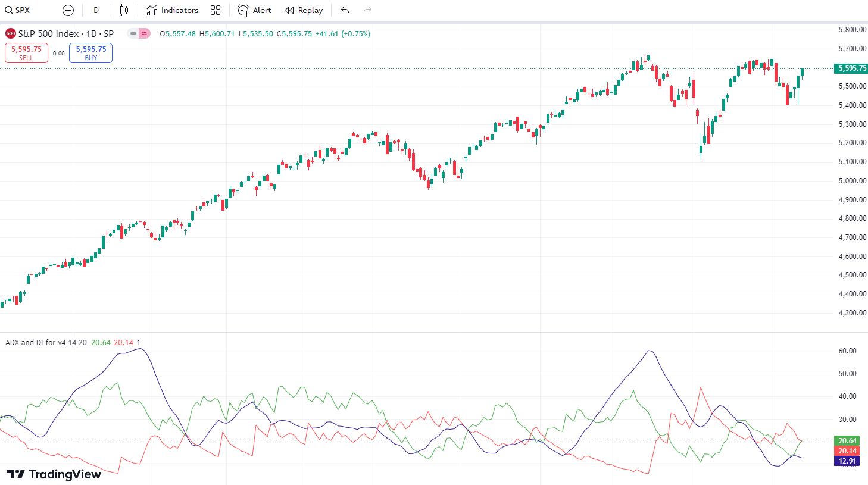Toggle the market status pill beside the title
This screenshot has height=485, width=868.
pyautogui.click(x=139, y=33)
